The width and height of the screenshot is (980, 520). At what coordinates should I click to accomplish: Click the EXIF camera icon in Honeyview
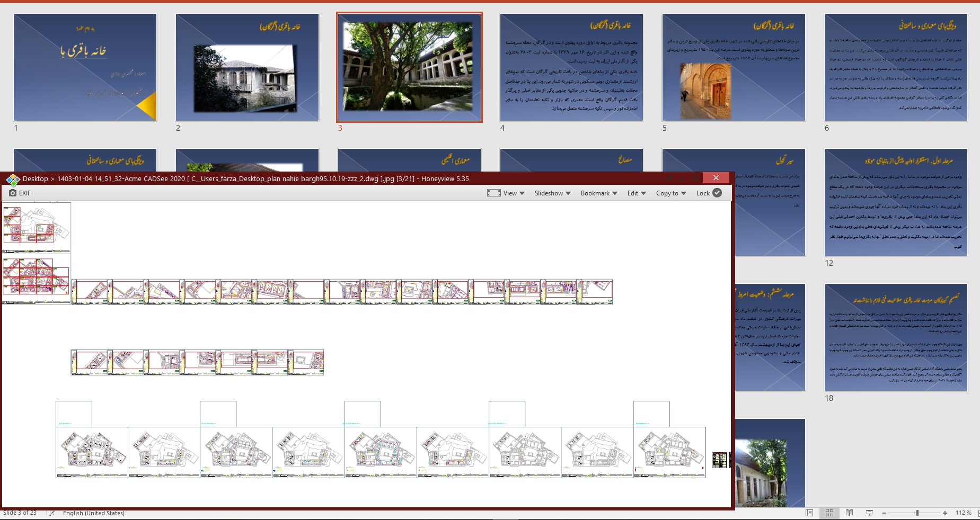point(13,193)
